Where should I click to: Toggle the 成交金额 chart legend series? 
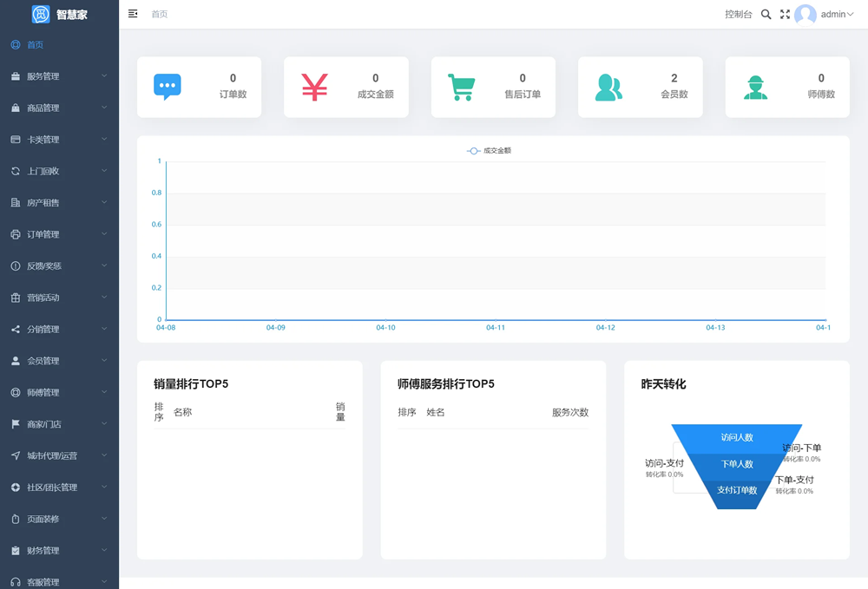(x=489, y=151)
